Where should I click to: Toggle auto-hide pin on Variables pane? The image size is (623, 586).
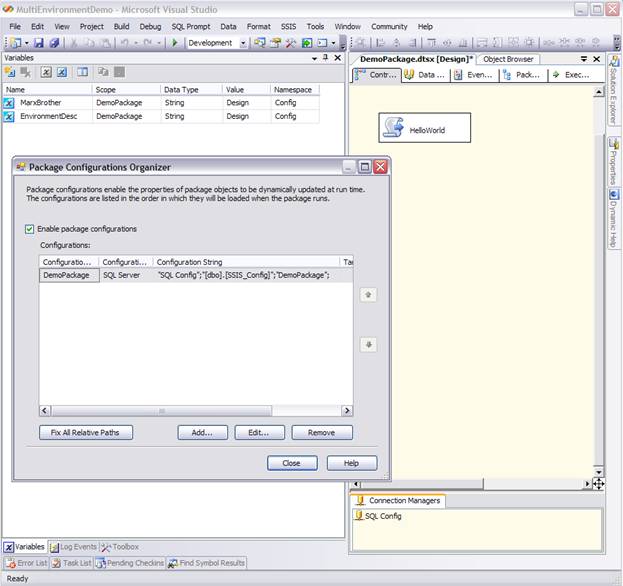325,58
